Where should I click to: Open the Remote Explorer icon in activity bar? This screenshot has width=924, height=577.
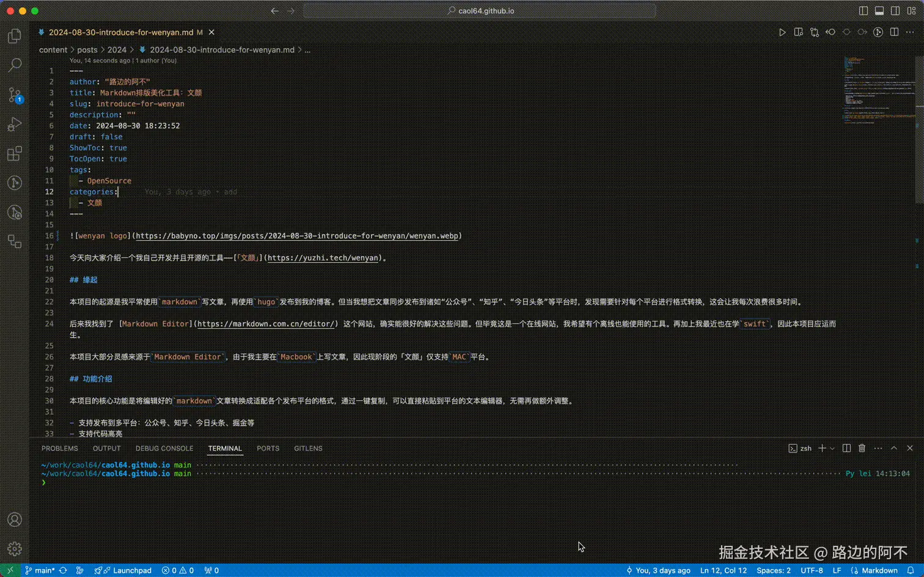click(15, 241)
